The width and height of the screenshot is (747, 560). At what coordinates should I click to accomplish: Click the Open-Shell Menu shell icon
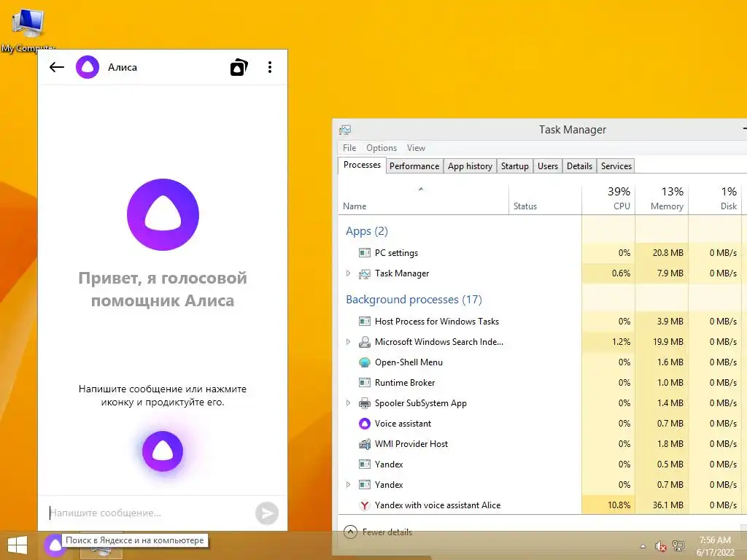365,362
